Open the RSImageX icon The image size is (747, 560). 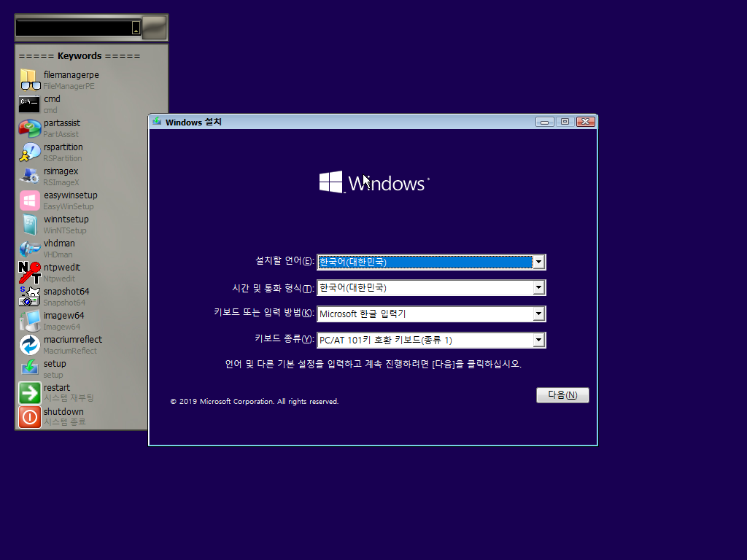pyautogui.click(x=29, y=176)
